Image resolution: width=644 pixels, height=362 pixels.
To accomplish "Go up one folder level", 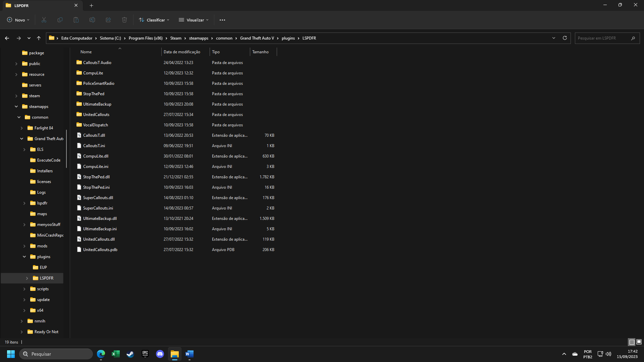I will click(39, 38).
